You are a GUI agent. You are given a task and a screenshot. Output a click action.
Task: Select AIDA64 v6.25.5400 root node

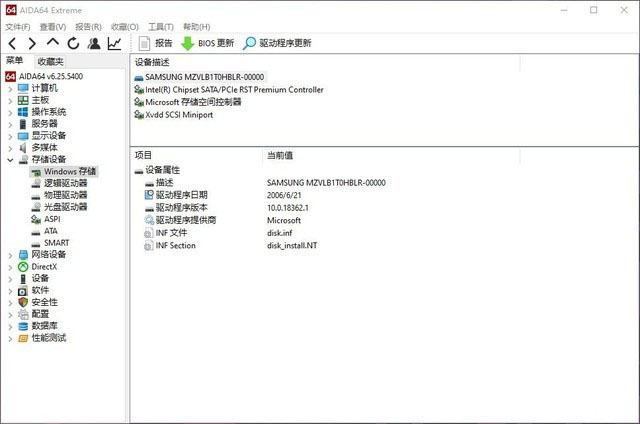[x=44, y=76]
